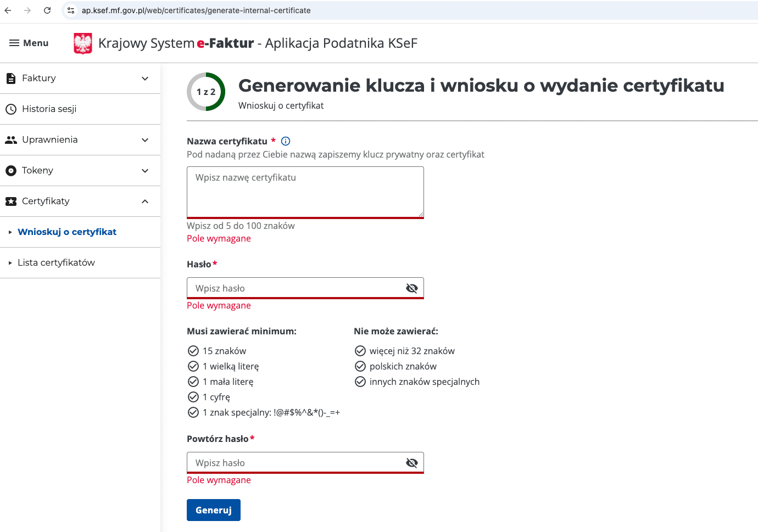This screenshot has height=532, width=758.
Task: Expand the Uprawnienia section chevron
Action: coord(145,140)
